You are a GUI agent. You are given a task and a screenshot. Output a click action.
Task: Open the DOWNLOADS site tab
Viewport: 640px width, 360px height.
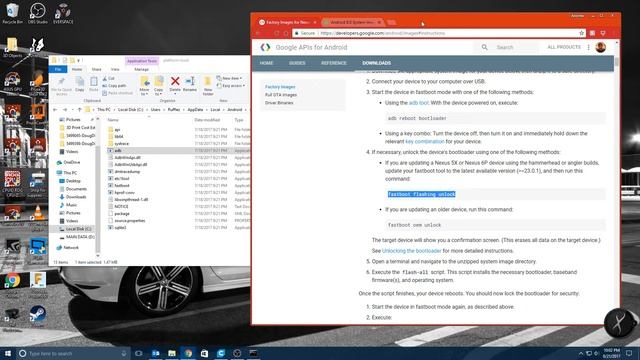point(376,63)
